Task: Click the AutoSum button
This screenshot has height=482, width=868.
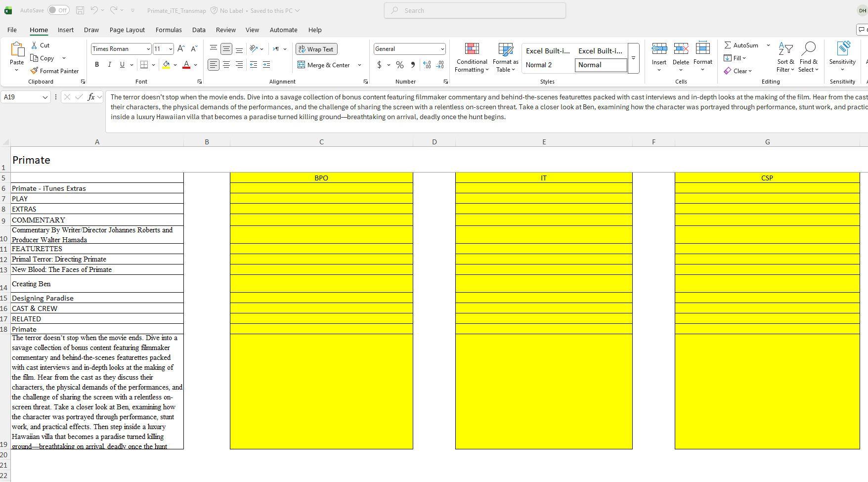Action: click(741, 45)
